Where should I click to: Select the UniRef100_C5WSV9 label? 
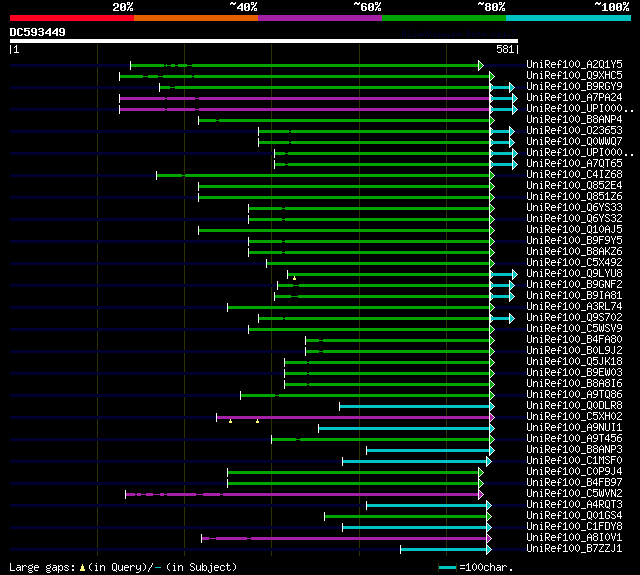(x=574, y=329)
